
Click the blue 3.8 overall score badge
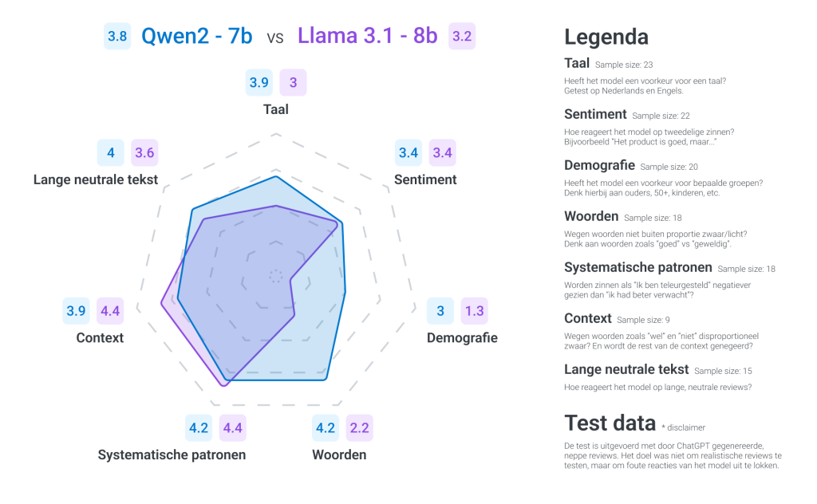click(x=117, y=36)
